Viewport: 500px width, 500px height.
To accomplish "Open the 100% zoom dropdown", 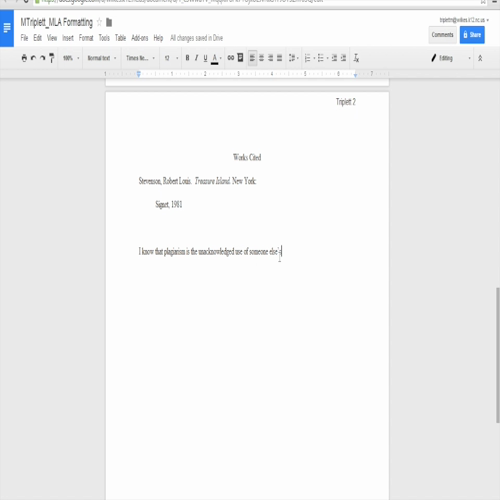I will click(71, 58).
